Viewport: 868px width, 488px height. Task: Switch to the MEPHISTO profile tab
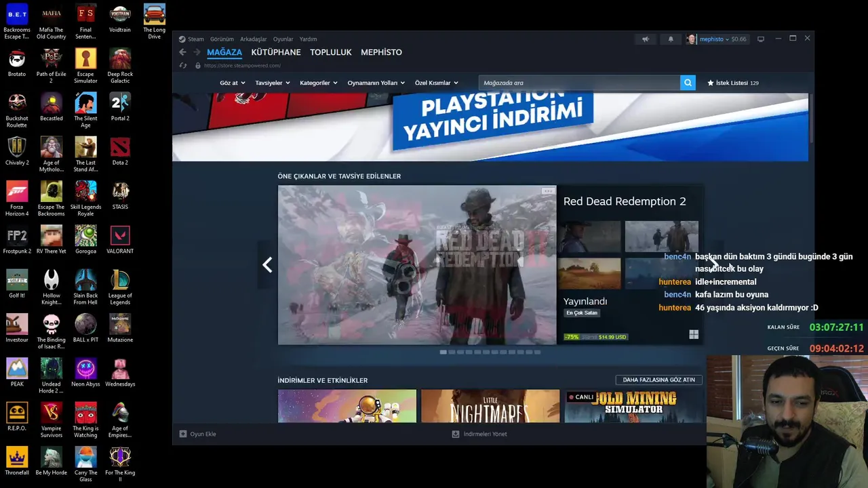click(x=381, y=52)
